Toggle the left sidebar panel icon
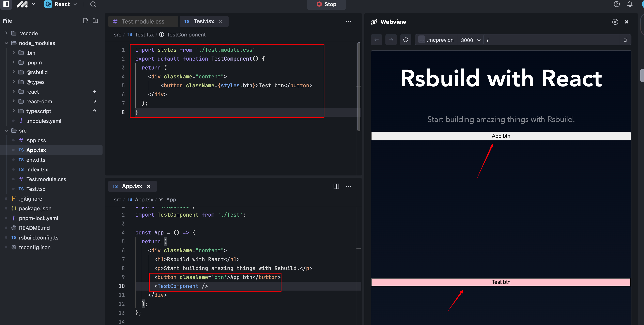The height and width of the screenshot is (325, 644). 6,4
